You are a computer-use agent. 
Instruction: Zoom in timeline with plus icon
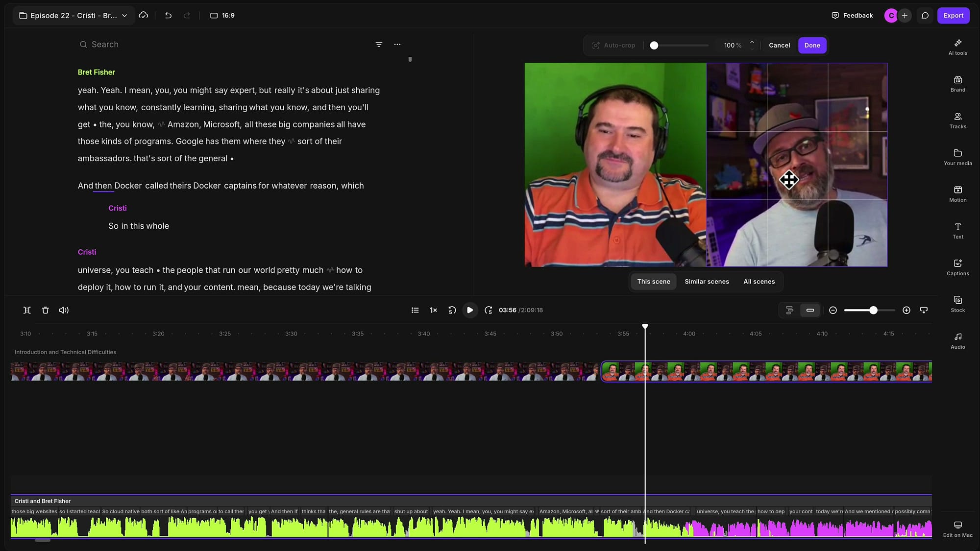(x=906, y=310)
